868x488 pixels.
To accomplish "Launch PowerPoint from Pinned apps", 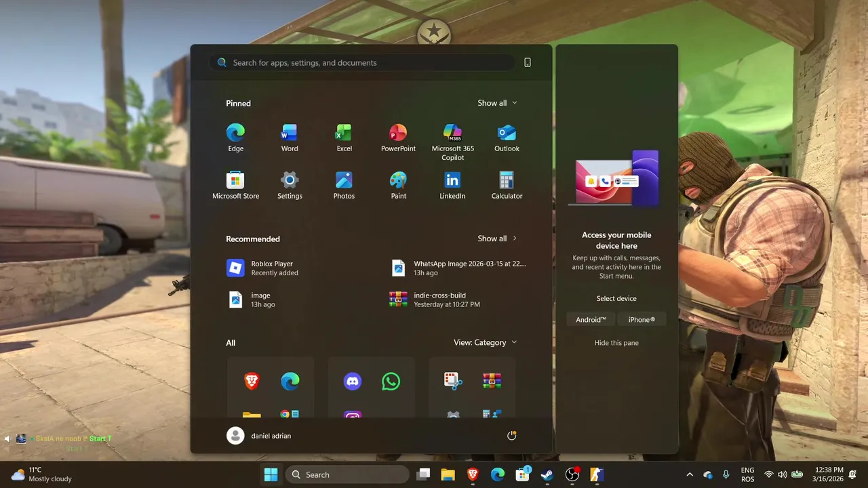I will click(398, 138).
